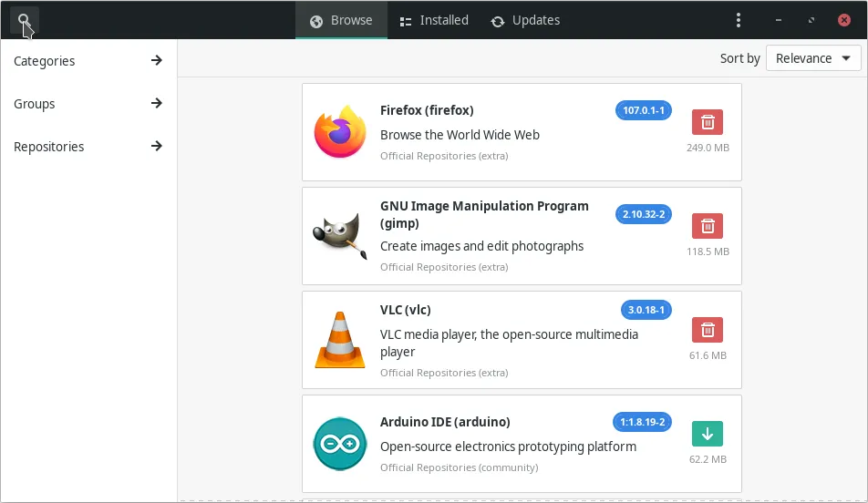Expand the Groups section
Screen dimensions: 868x503
tap(88, 104)
